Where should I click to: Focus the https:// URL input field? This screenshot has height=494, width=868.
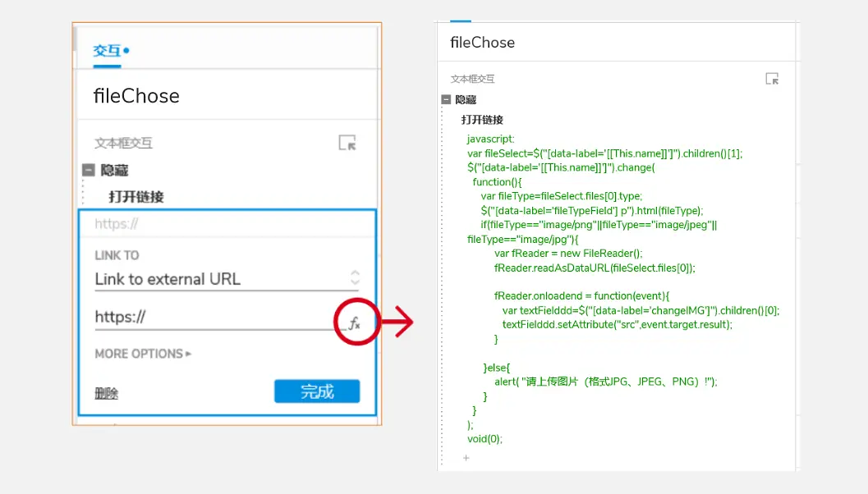(212, 318)
